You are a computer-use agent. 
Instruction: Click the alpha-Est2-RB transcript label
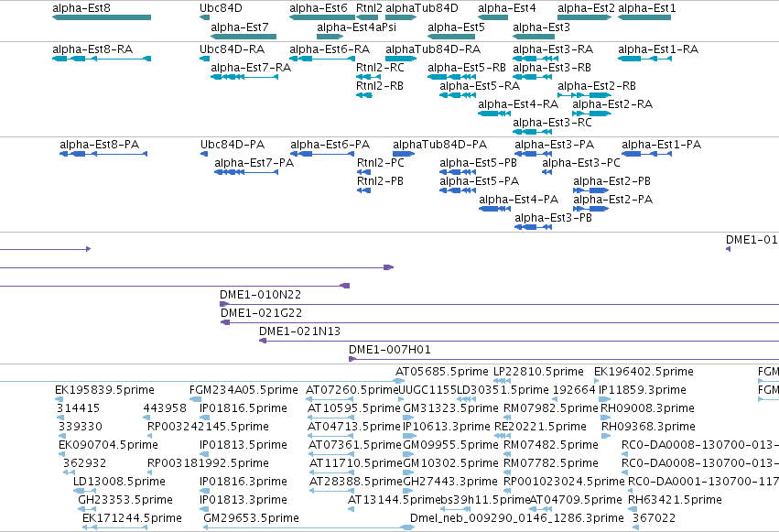point(597,86)
